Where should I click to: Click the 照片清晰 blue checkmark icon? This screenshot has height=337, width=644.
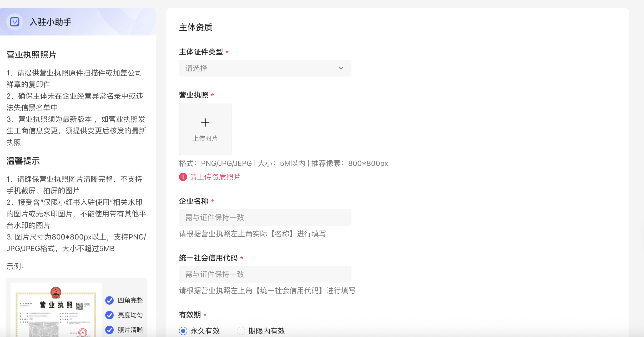pyautogui.click(x=109, y=330)
